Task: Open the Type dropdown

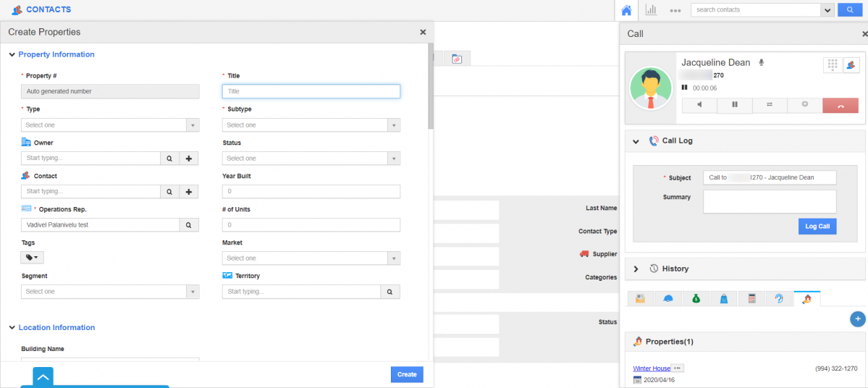Action: click(110, 125)
